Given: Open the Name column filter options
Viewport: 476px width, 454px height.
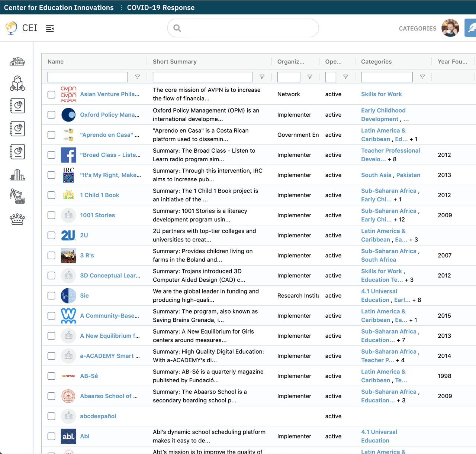Looking at the screenshot, I should (x=138, y=77).
